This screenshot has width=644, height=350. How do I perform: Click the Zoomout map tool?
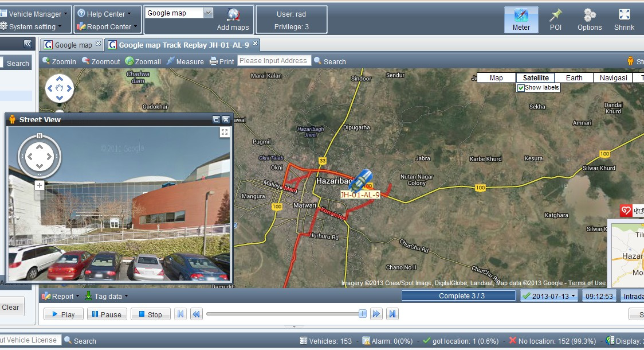click(101, 61)
